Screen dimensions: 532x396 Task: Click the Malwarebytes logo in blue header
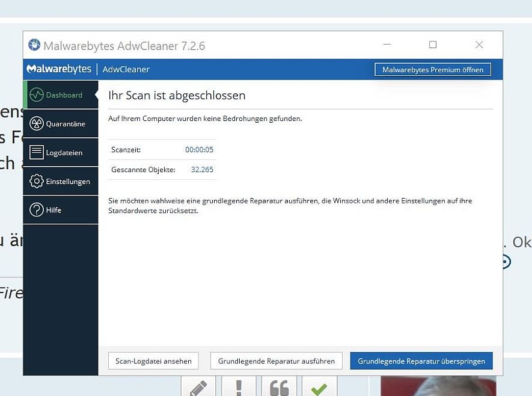click(59, 69)
